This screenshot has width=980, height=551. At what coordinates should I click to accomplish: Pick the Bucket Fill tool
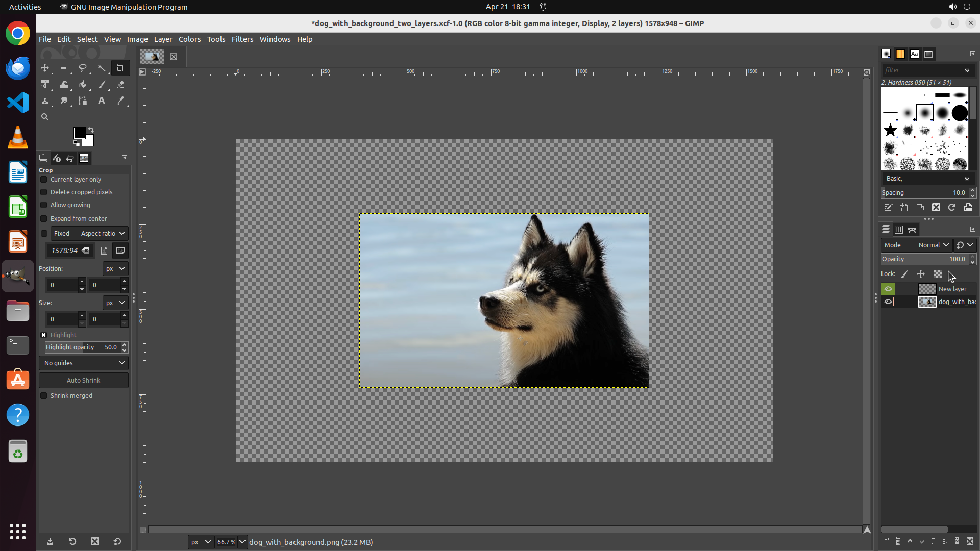pos(83,85)
